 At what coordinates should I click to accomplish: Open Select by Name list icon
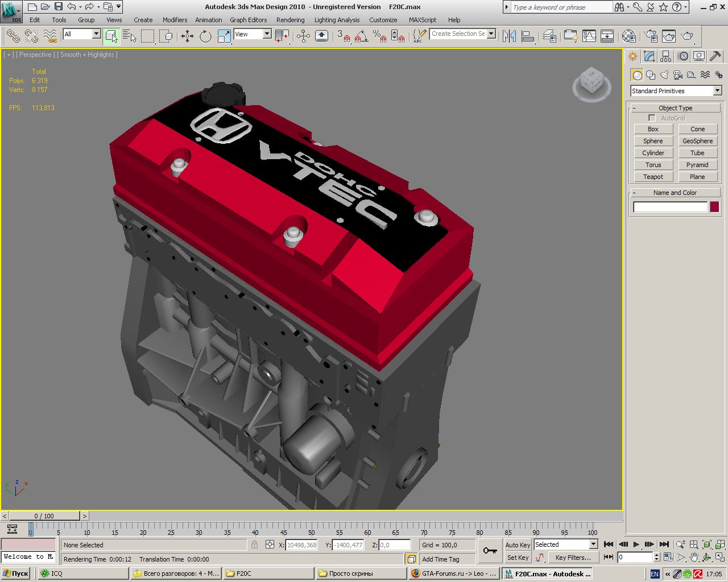tap(130, 36)
